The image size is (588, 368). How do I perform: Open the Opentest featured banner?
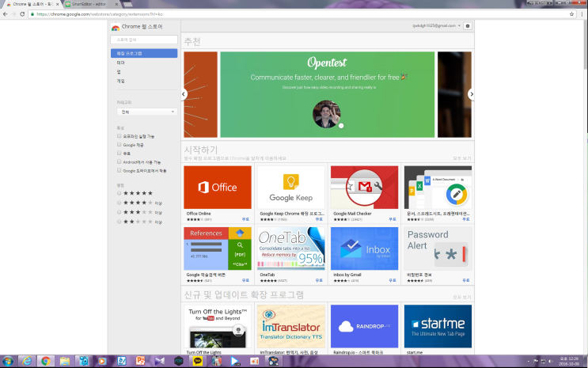pos(328,94)
